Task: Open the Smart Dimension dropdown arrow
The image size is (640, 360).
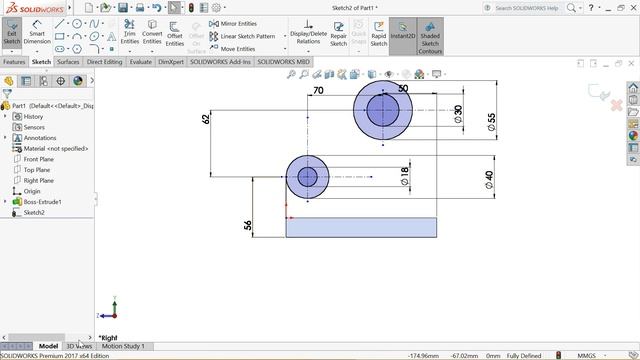Action: click(37, 51)
